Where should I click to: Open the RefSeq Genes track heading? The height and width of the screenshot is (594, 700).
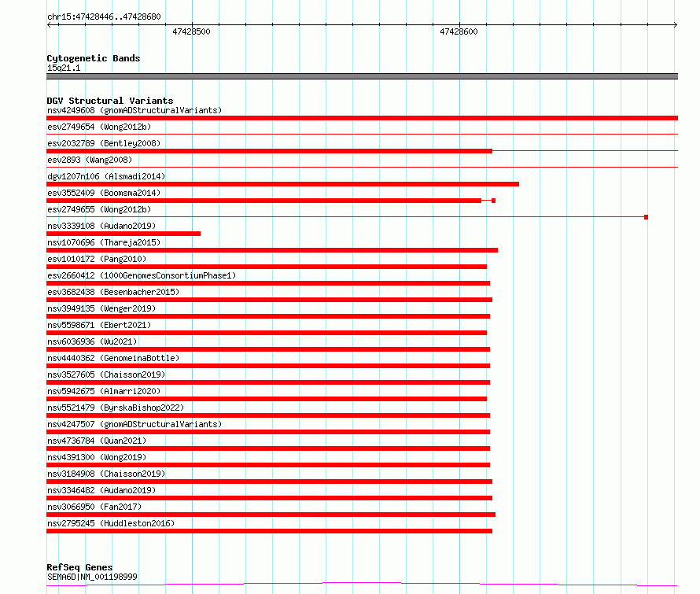[x=79, y=567]
